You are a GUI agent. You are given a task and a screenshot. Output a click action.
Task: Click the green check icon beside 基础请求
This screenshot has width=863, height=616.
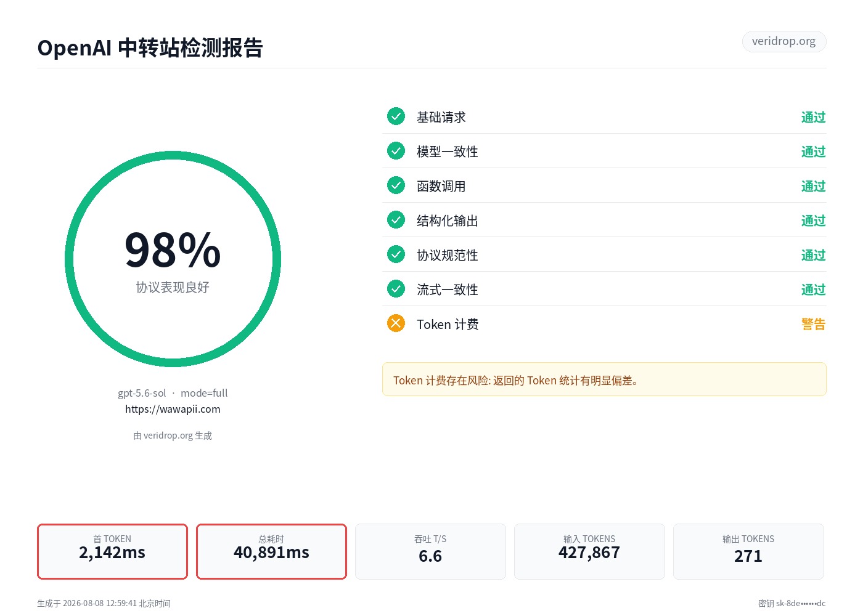[396, 116]
